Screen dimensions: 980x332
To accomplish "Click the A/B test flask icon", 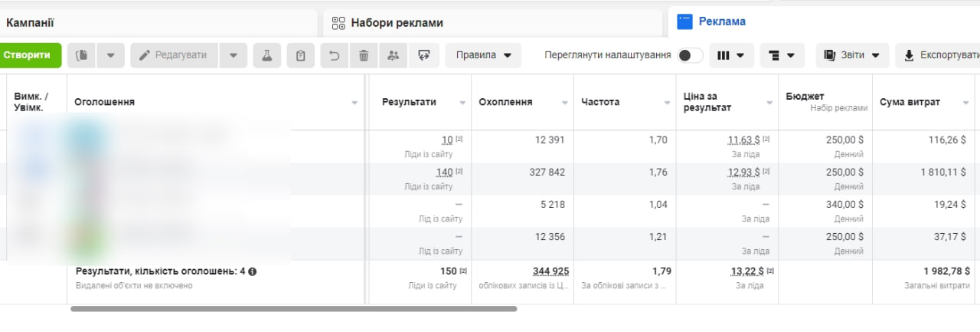I will click(x=266, y=55).
